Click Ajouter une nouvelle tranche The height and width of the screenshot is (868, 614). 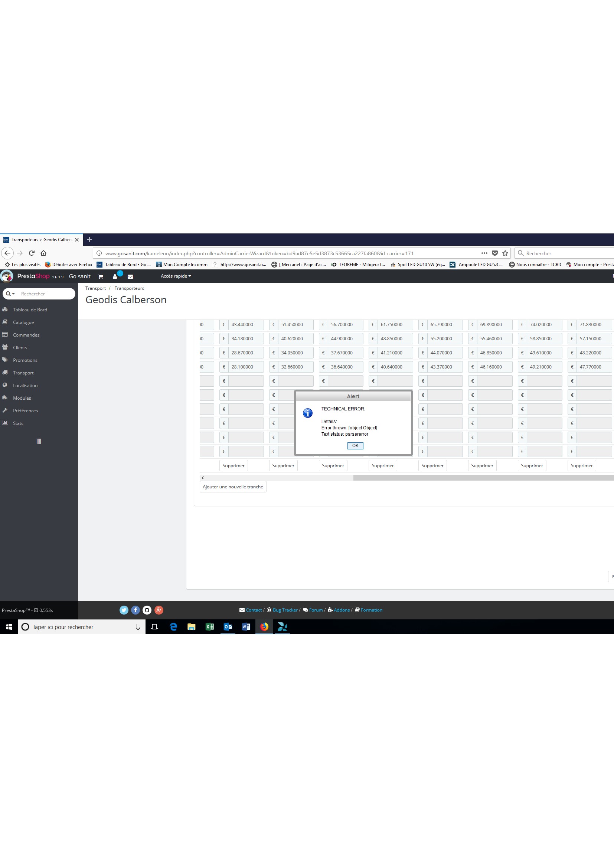pos(233,487)
